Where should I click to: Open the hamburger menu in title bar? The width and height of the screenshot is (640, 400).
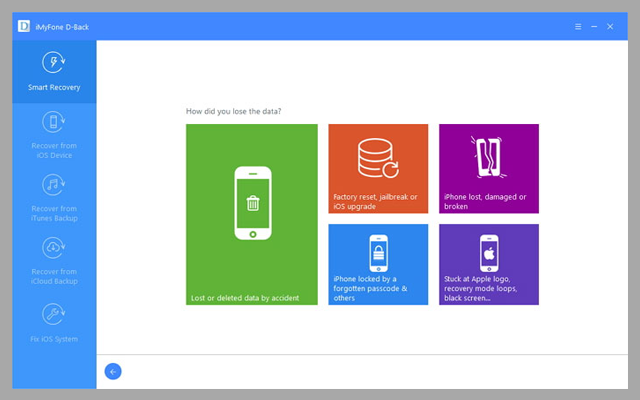coord(578,26)
